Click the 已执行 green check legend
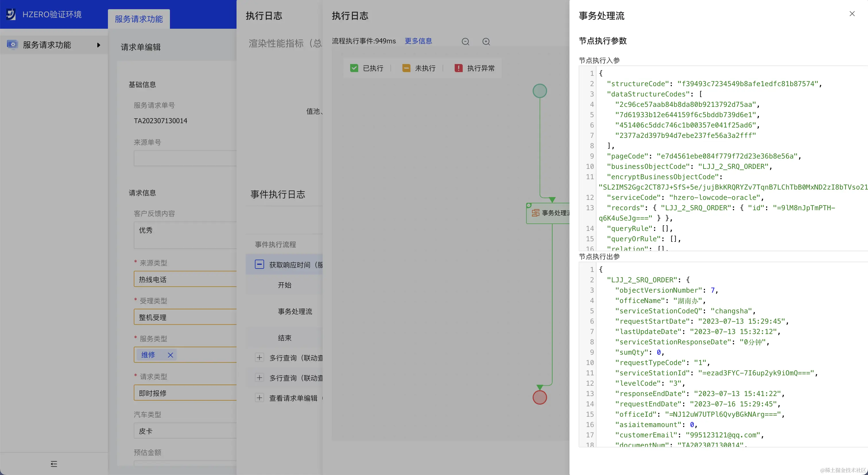This screenshot has width=868, height=475. click(x=354, y=68)
